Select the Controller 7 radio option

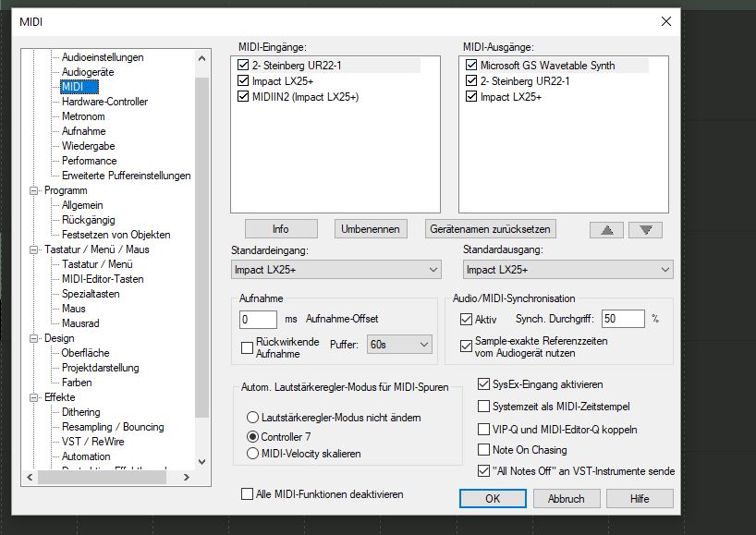pyautogui.click(x=252, y=437)
